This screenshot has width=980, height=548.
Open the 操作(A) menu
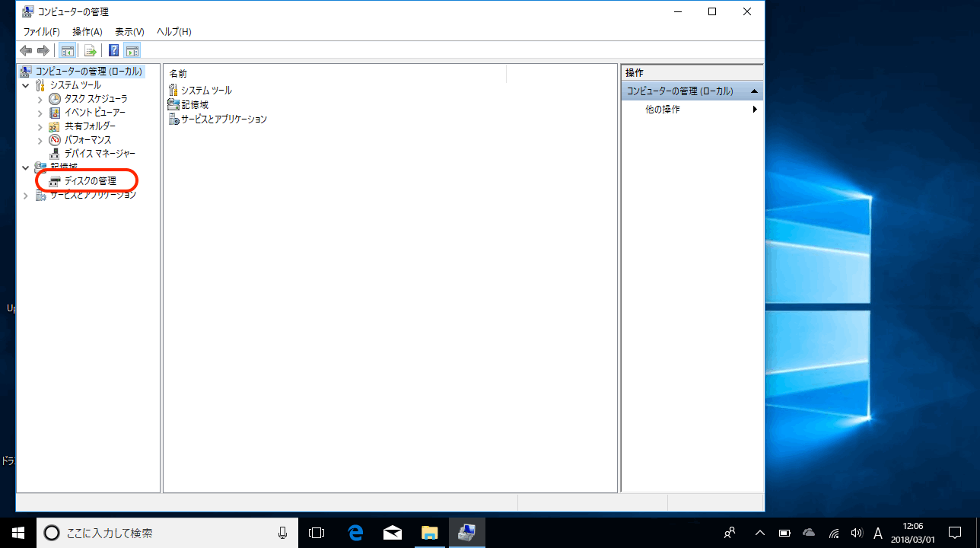coord(87,32)
